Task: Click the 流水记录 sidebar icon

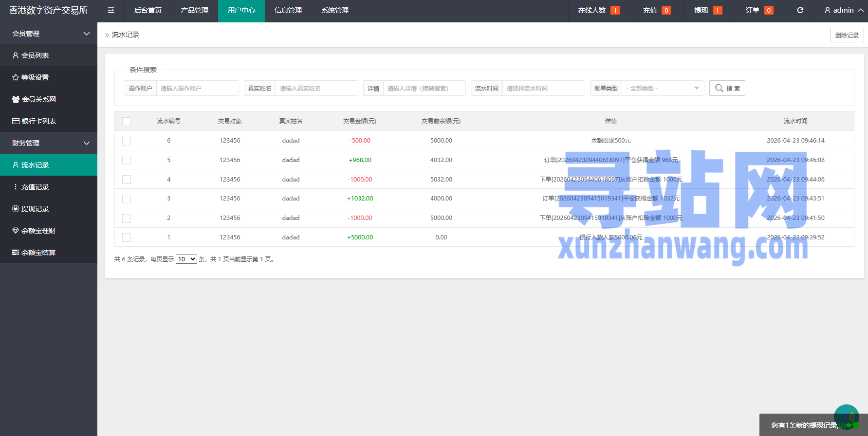Action: (16, 165)
